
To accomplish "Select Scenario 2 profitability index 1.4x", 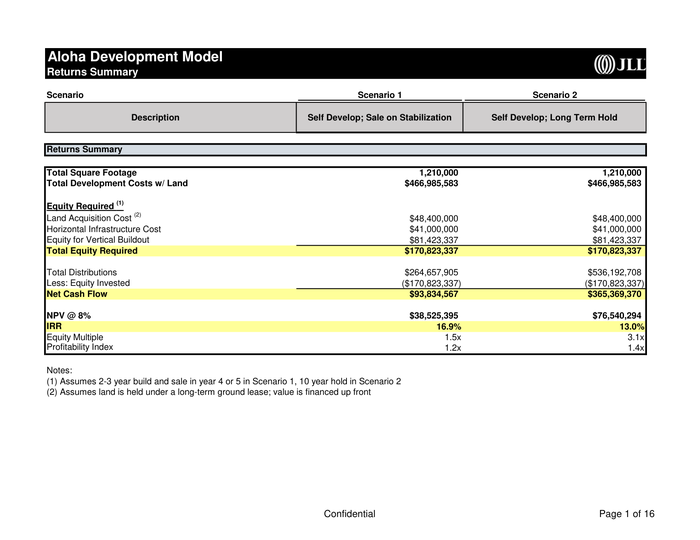I will point(636,348).
